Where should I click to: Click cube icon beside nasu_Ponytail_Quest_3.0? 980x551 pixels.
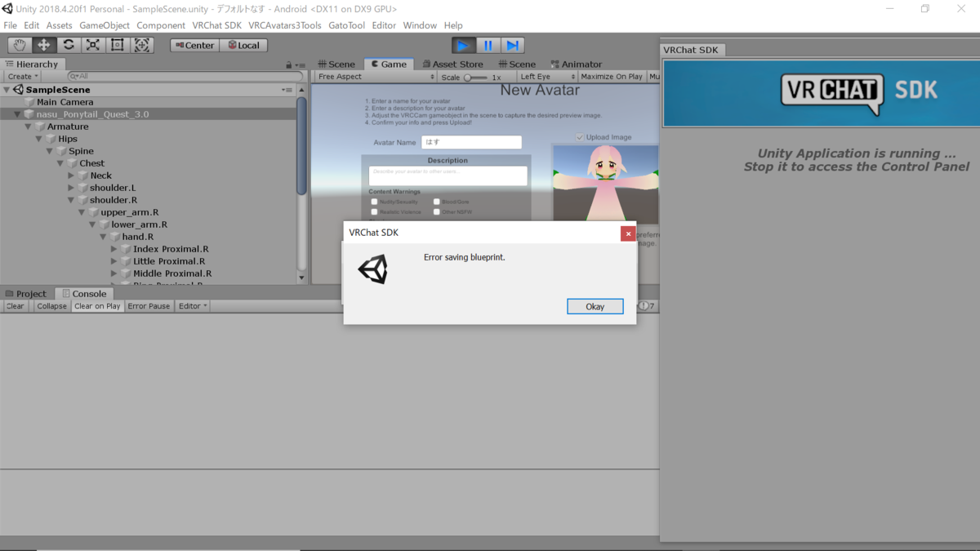pos(29,114)
